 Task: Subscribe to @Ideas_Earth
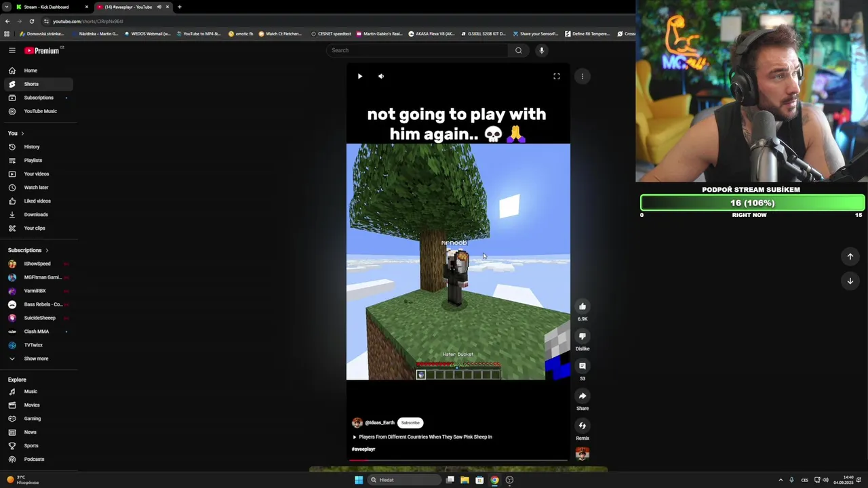(410, 423)
